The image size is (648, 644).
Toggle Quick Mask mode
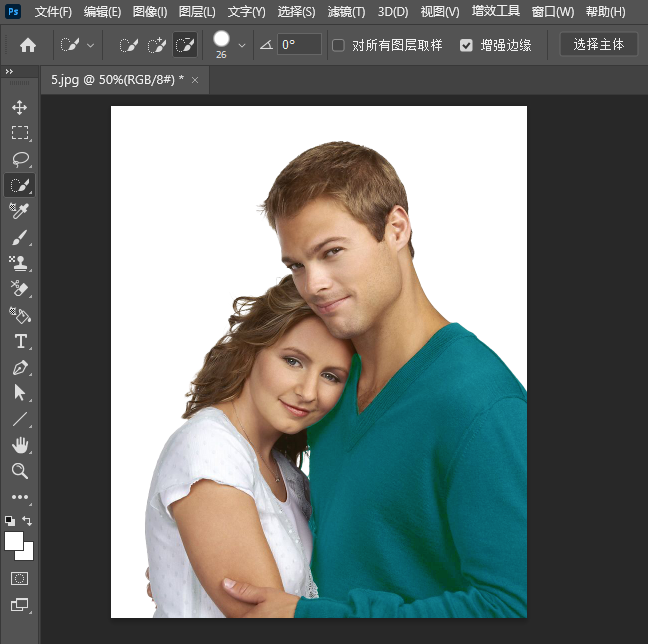coord(19,578)
